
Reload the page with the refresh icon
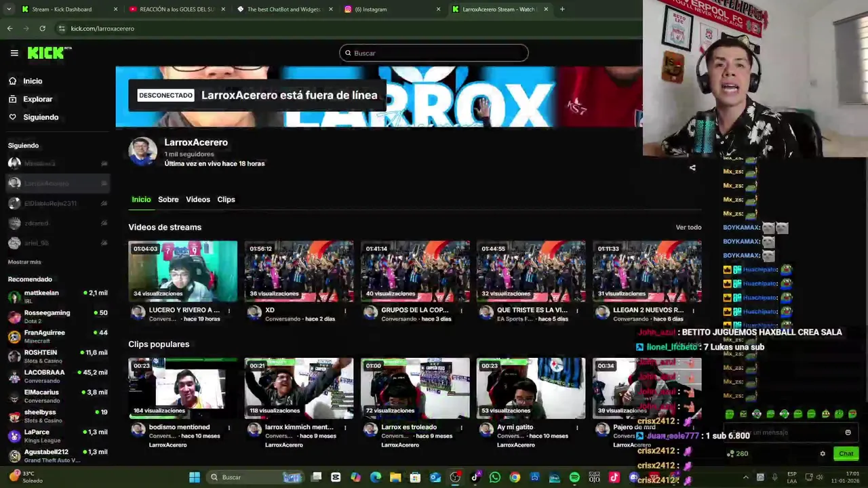point(42,28)
